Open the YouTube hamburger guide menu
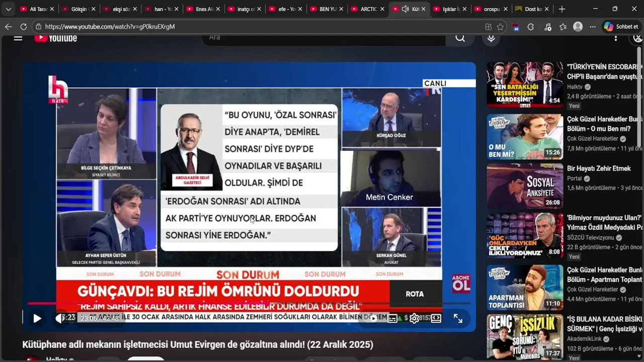 [18, 38]
